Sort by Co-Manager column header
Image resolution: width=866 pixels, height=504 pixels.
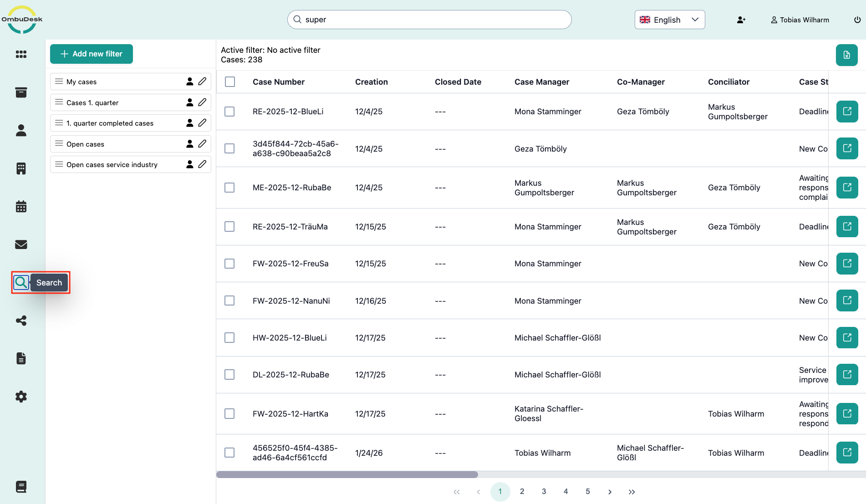pyautogui.click(x=641, y=82)
